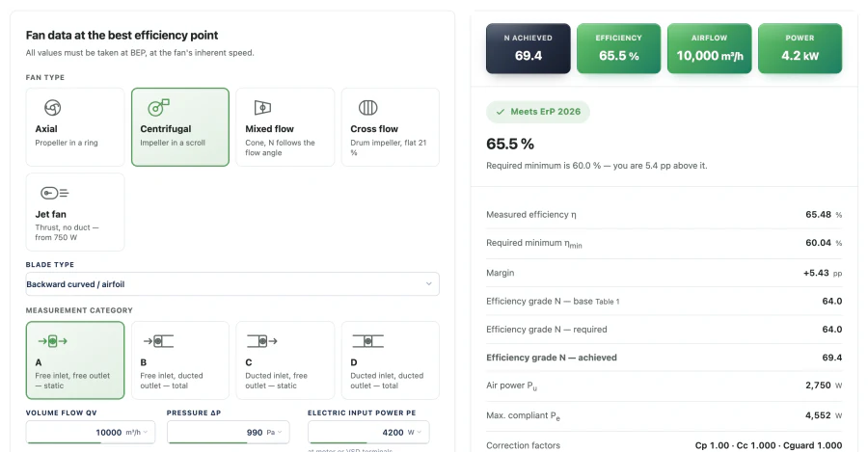Click category C ducted inlet icon

click(262, 341)
